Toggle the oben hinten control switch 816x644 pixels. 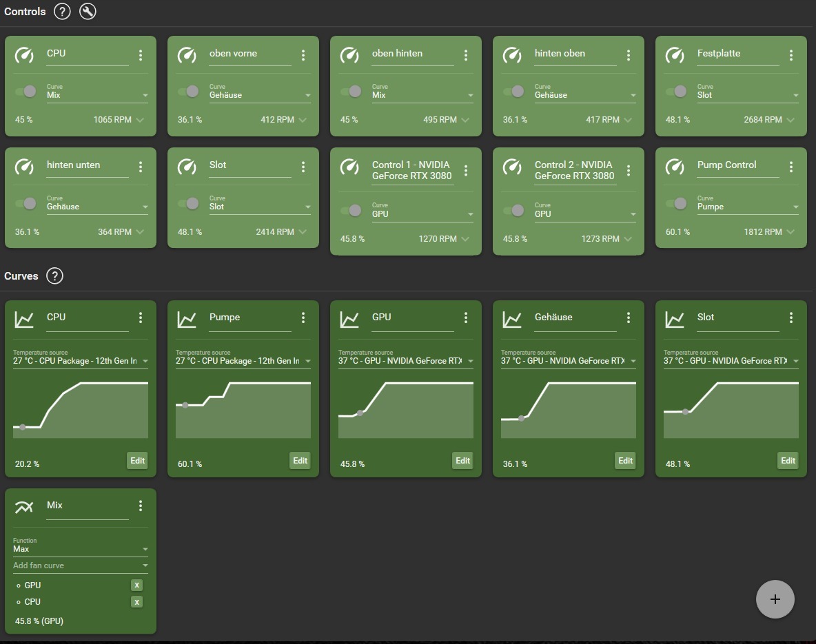click(351, 92)
